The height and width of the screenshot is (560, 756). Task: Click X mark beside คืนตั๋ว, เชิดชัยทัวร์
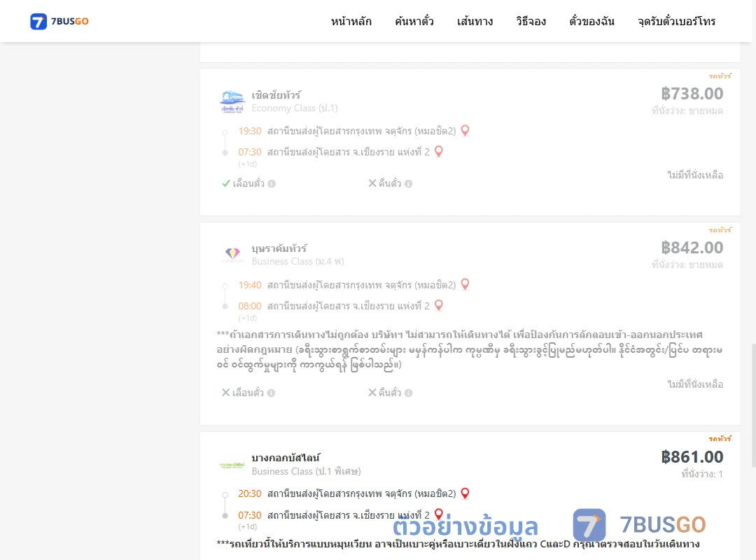tap(372, 183)
